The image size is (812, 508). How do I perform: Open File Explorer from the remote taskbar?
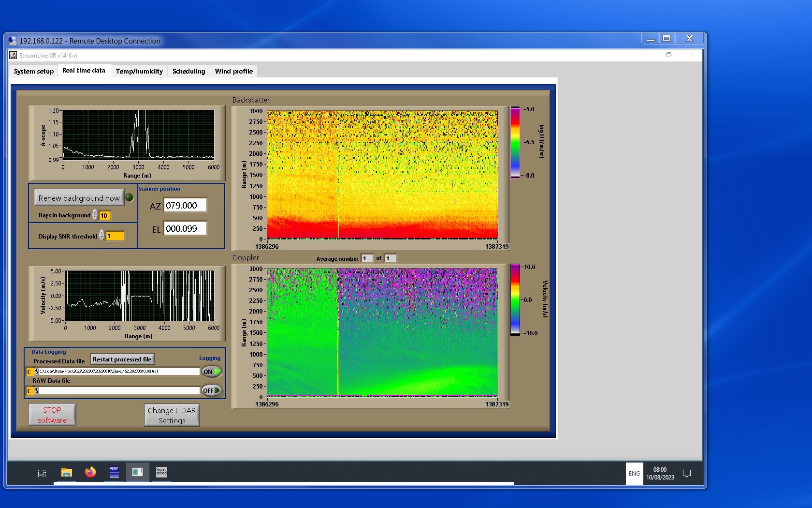coord(66,472)
